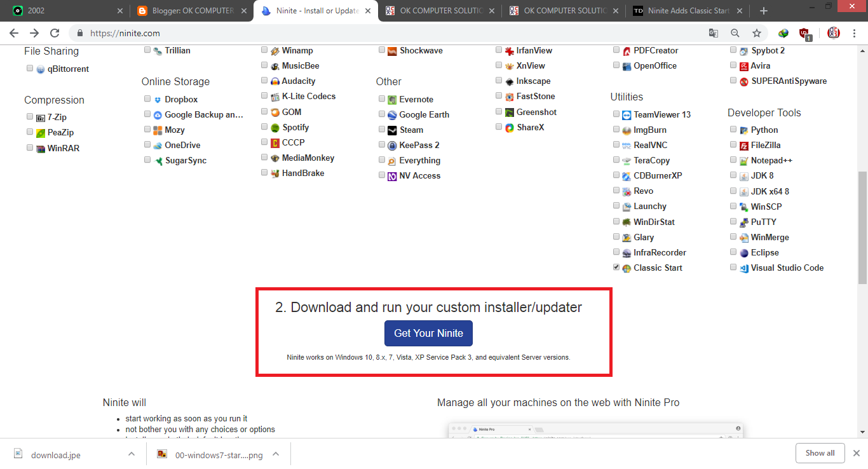Click the Python icon

pos(744,130)
